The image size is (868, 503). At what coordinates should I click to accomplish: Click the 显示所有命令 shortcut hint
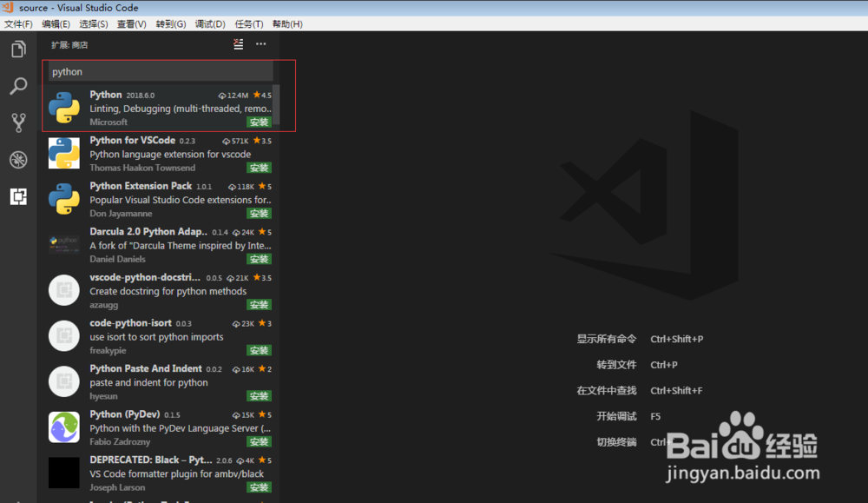click(x=607, y=339)
